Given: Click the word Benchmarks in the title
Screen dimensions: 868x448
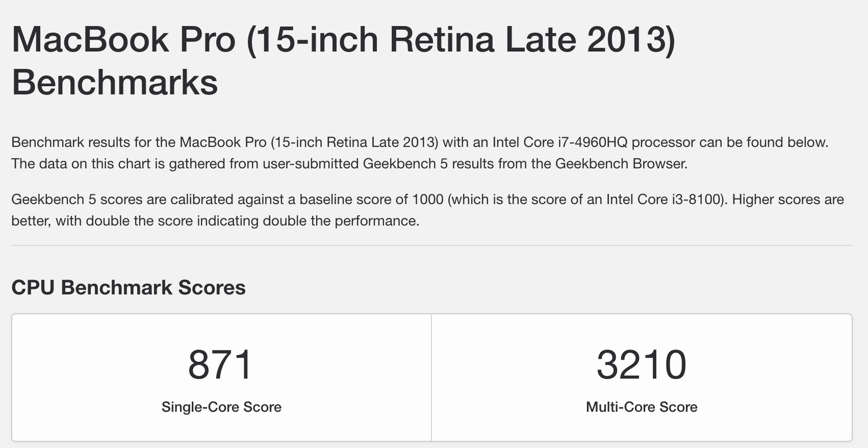Looking at the screenshot, I should pyautogui.click(x=115, y=82).
